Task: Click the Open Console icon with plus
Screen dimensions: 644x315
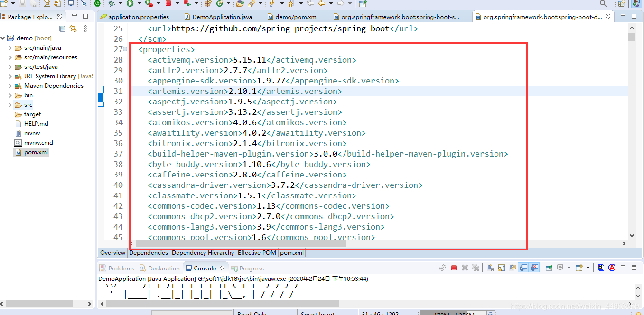Action: click(x=579, y=268)
